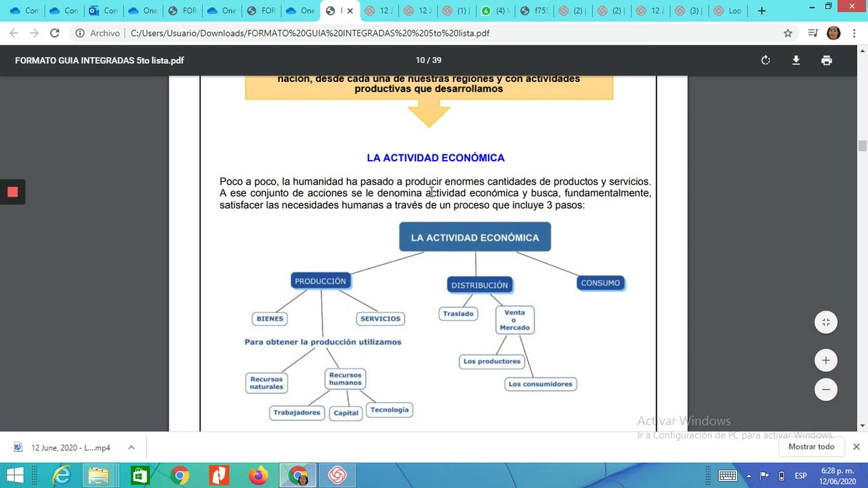Screen dimensions: 868x488
Task: Open the Windows Start menu
Action: coord(15,475)
